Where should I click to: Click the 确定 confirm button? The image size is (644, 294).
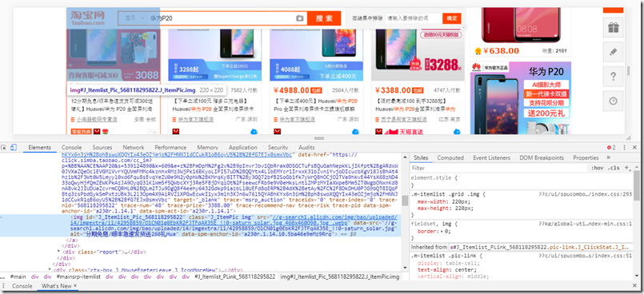[x=452, y=18]
